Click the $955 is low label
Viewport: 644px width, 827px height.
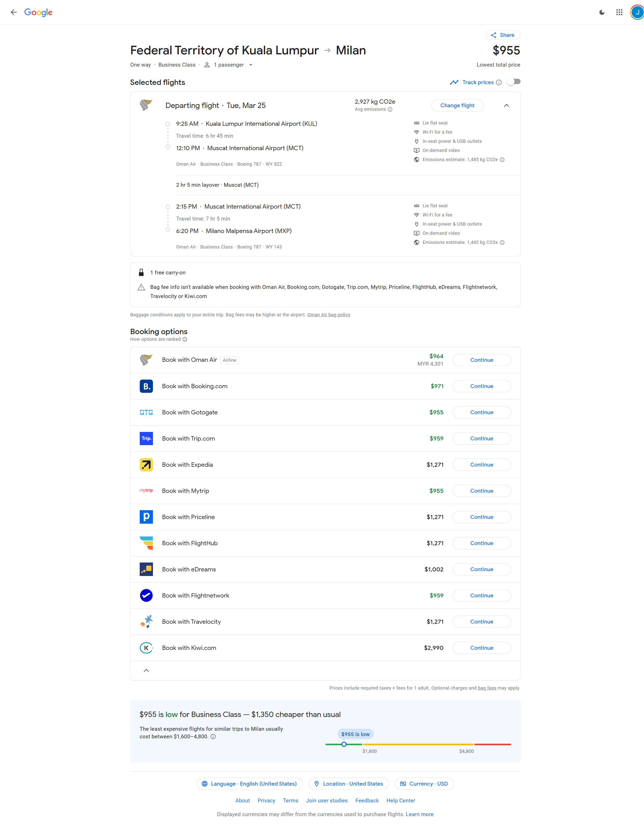(355, 734)
